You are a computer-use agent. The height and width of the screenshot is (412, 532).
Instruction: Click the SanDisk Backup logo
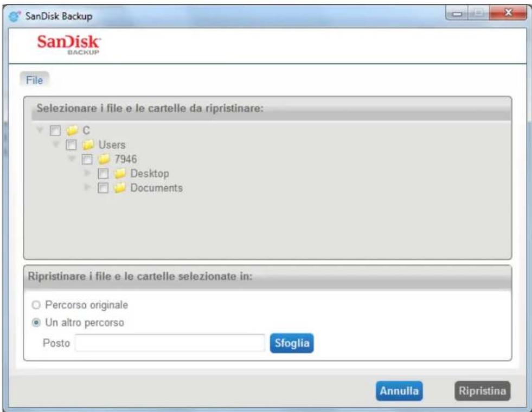point(69,45)
